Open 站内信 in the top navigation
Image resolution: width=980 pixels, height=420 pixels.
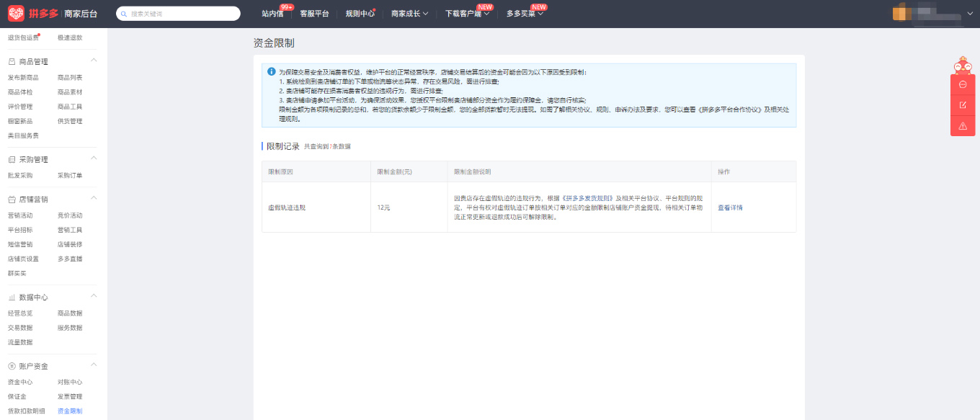coord(272,14)
